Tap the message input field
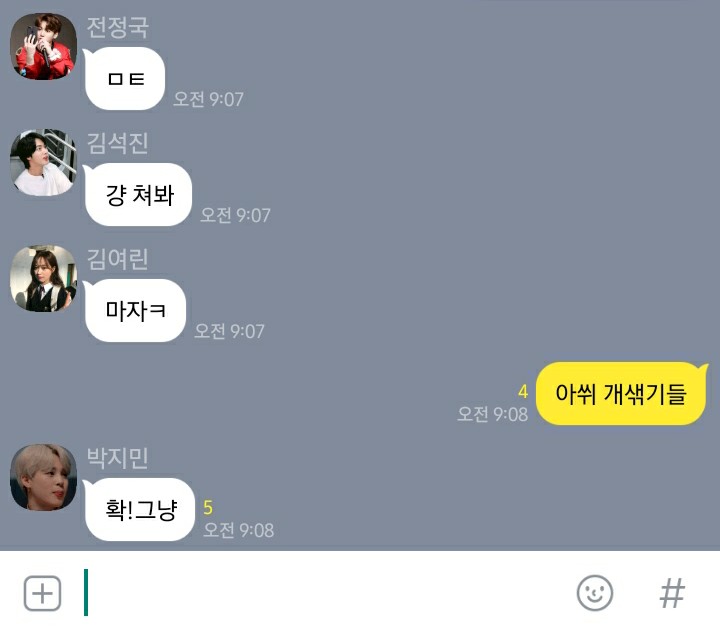The image size is (720, 635). (321, 593)
